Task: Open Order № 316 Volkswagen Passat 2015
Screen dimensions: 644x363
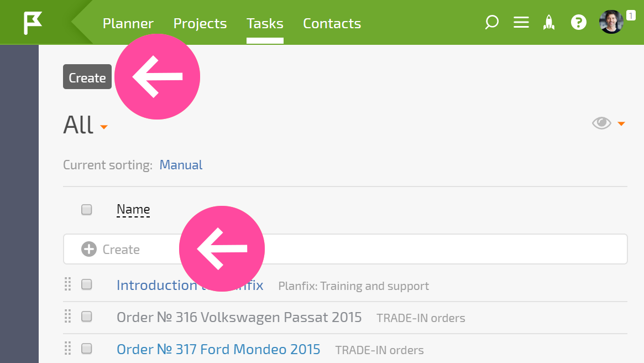Action: point(239,317)
